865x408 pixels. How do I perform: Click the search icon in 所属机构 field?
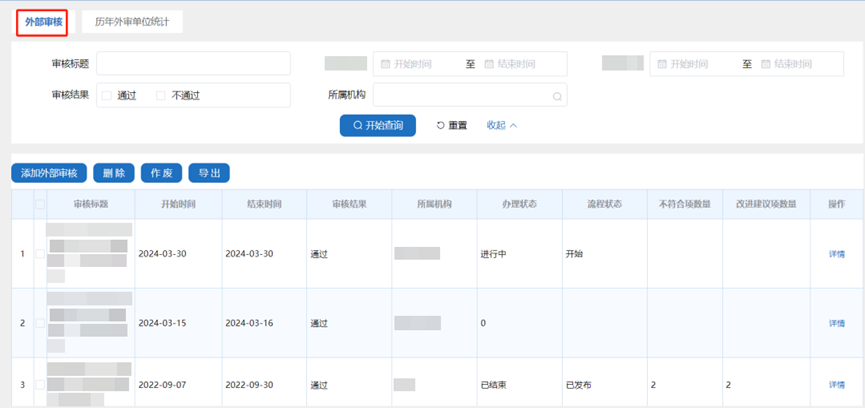tap(557, 97)
